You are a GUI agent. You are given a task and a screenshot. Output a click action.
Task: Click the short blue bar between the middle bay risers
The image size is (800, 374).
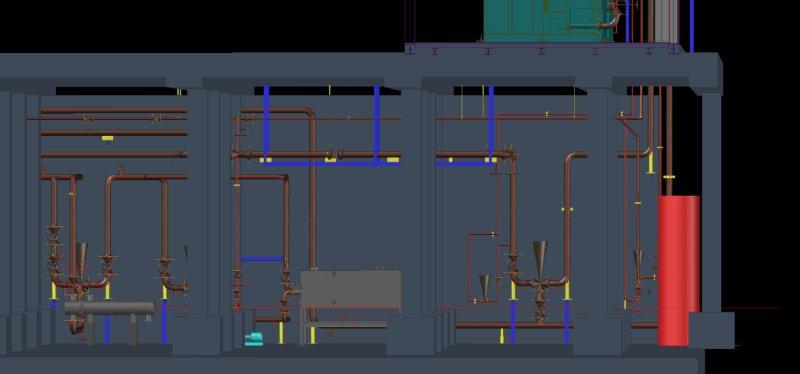(262, 259)
